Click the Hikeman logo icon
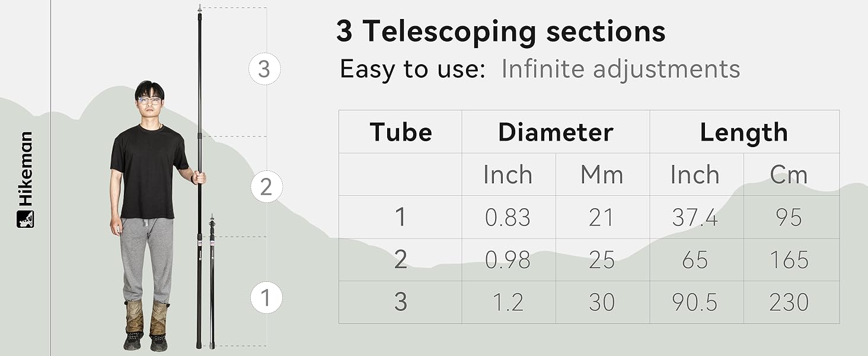Image resolution: width=868 pixels, height=356 pixels. [x=25, y=218]
